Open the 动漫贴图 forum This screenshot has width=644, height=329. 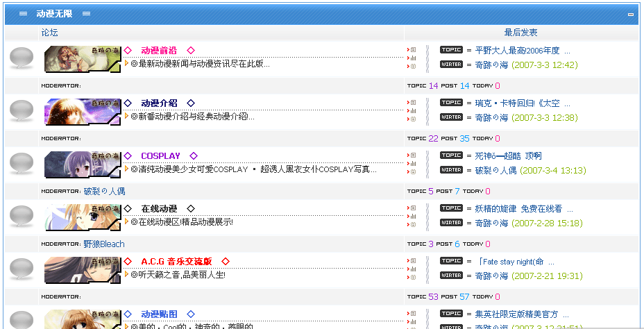click(159, 314)
